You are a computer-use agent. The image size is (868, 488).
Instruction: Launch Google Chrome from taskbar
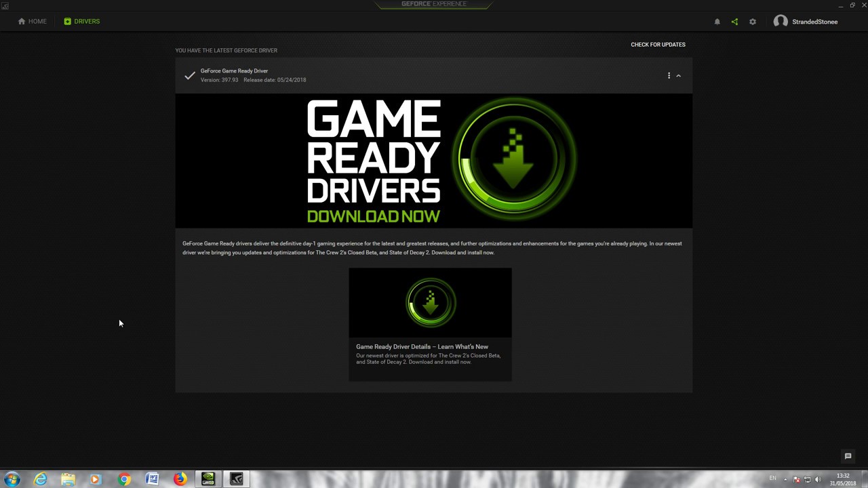coord(124,479)
